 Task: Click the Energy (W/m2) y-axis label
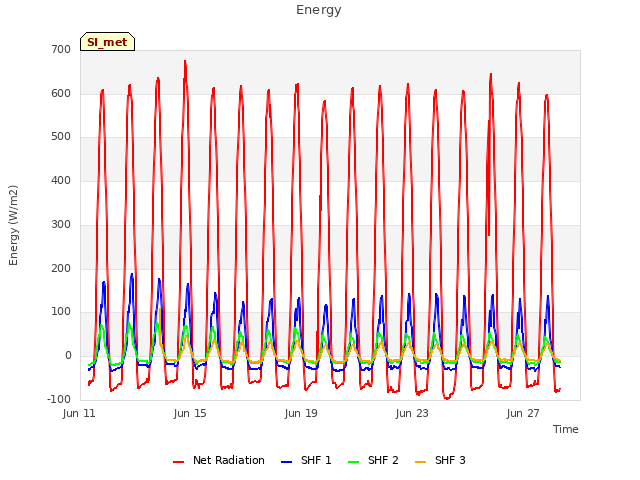[13, 225]
